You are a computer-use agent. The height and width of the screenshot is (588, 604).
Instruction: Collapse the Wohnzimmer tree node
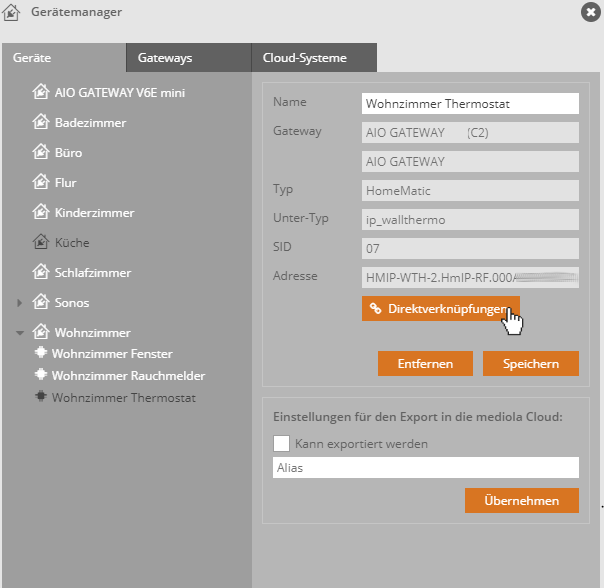pyautogui.click(x=19, y=333)
